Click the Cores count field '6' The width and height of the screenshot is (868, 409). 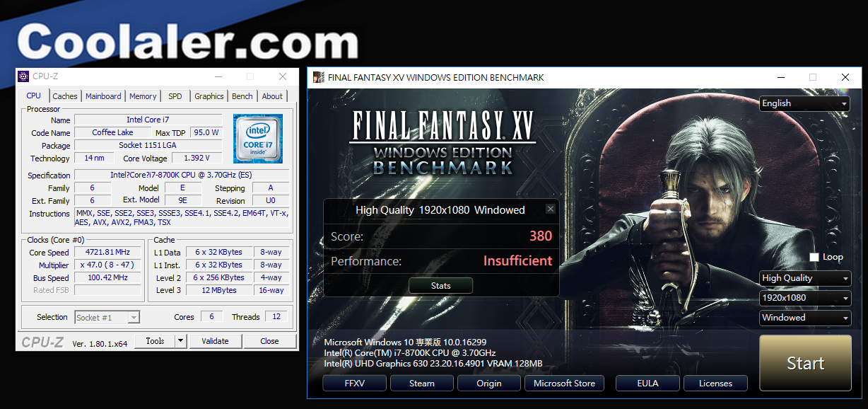(x=211, y=316)
